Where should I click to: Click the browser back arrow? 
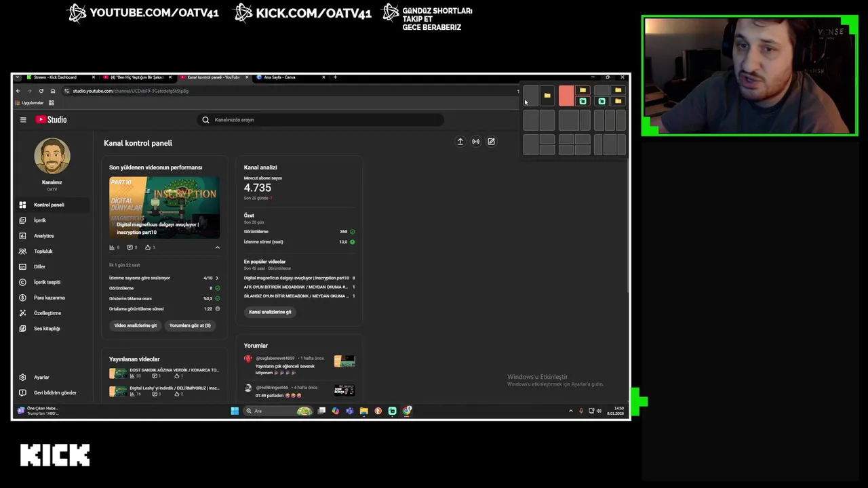(18, 91)
